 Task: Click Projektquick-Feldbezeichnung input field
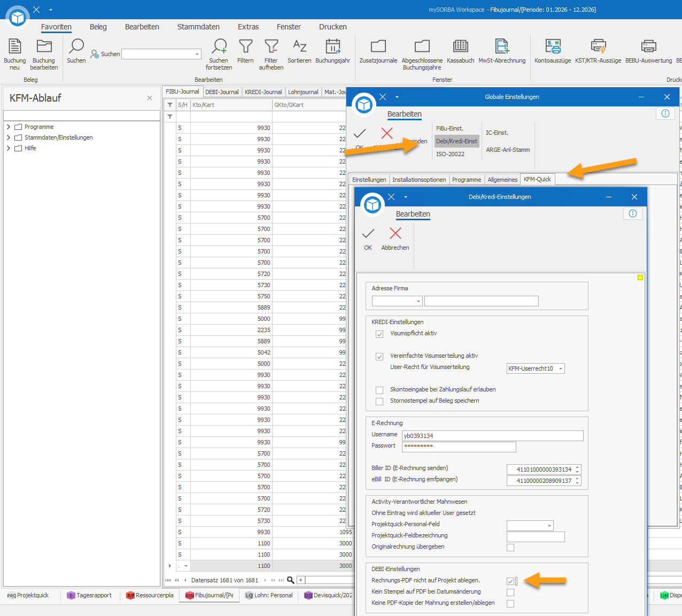coord(536,537)
